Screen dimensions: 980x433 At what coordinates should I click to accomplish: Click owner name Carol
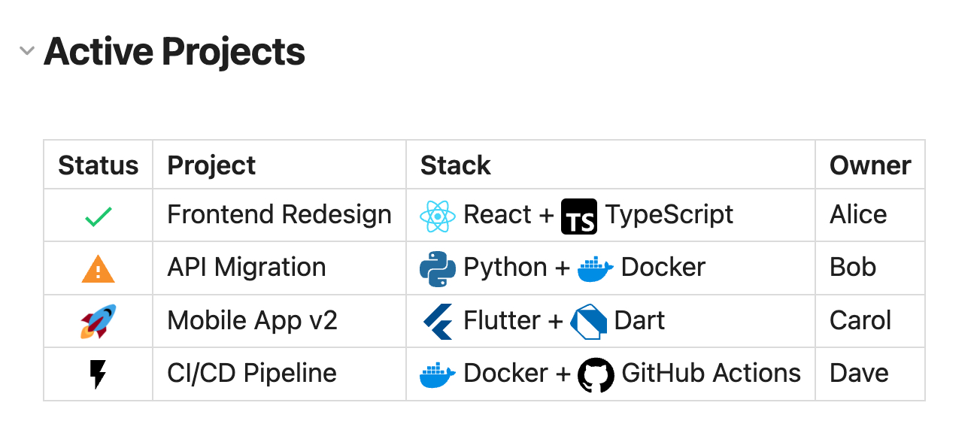point(860,320)
